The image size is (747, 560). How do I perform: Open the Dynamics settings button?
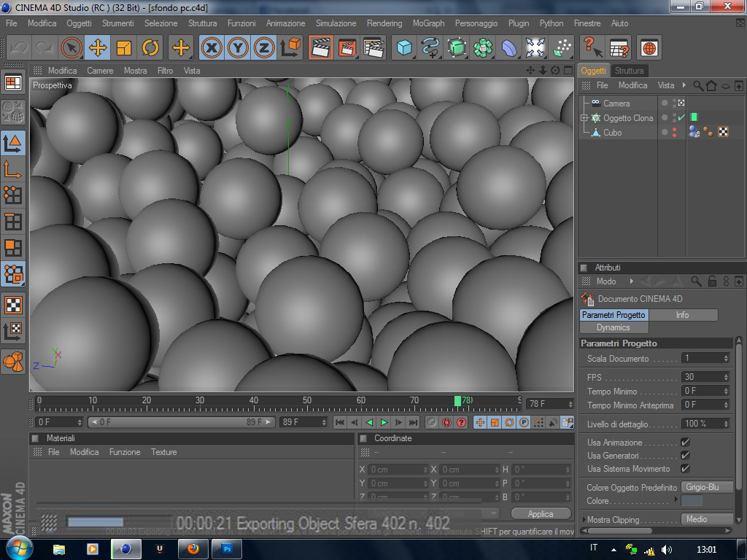click(613, 327)
